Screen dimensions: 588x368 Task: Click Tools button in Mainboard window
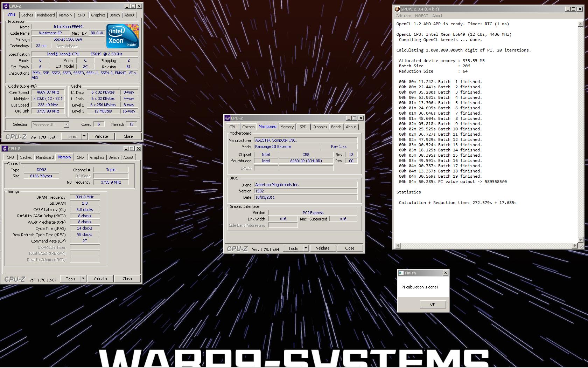[293, 248]
